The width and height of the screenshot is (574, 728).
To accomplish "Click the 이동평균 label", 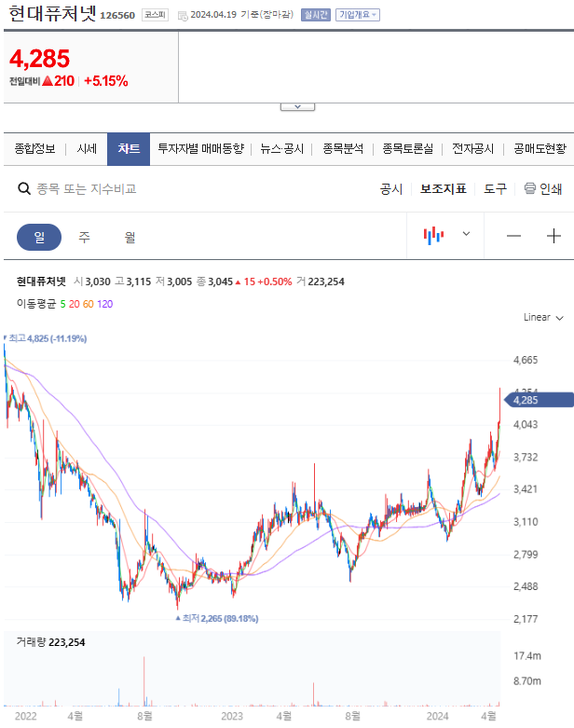I will [36, 304].
